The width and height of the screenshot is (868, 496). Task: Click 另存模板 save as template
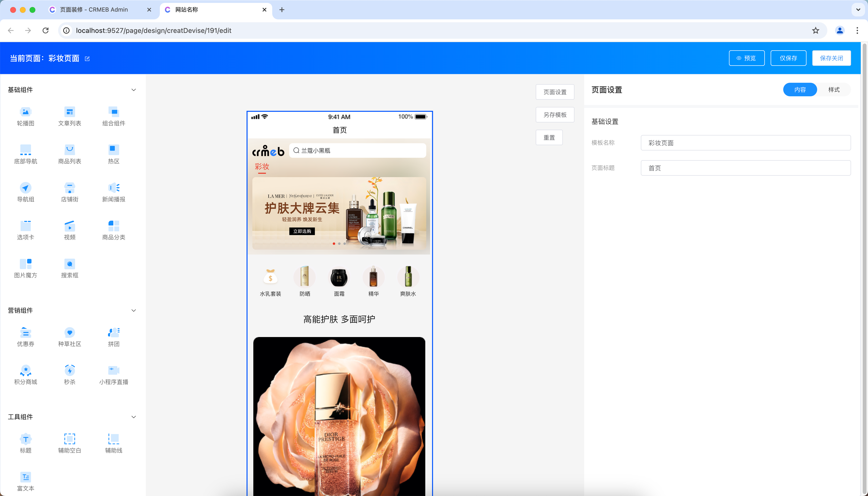(555, 115)
